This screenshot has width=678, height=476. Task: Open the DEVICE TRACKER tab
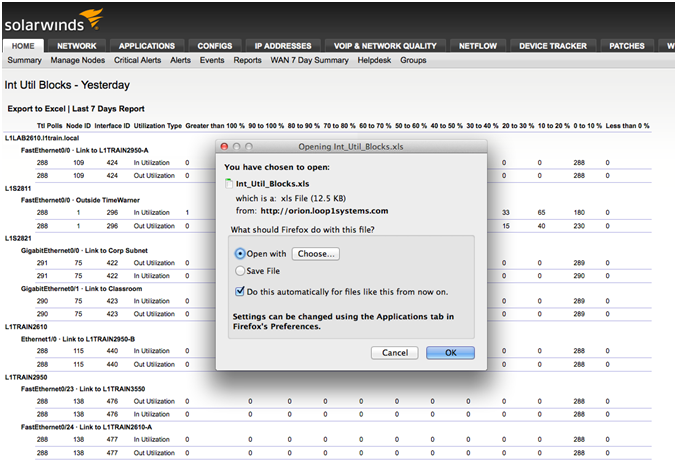(x=553, y=46)
